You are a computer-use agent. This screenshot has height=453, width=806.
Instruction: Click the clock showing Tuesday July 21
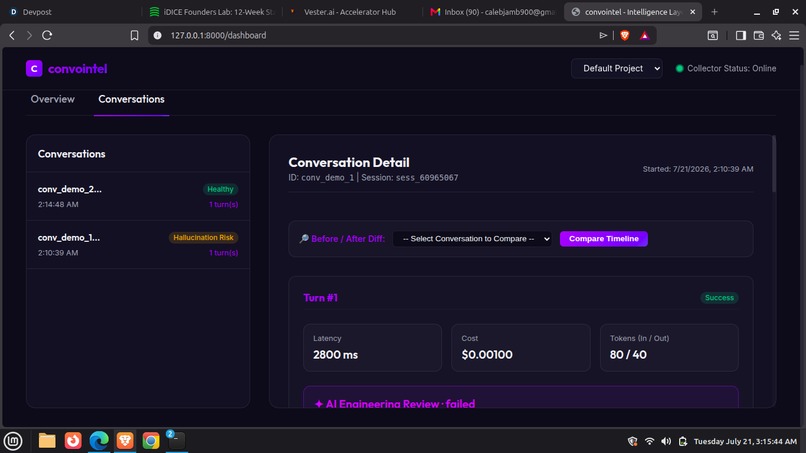[745, 441]
